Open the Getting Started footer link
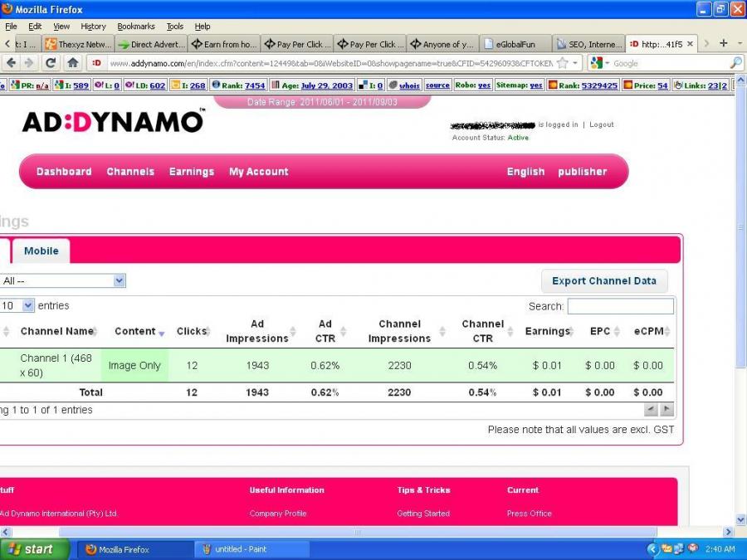The height and width of the screenshot is (560, 747). tap(423, 514)
